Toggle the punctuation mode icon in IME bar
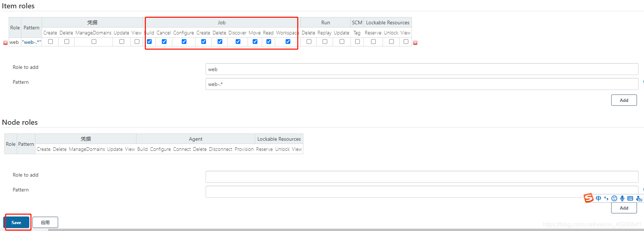Viewport: 644px width, 231px height. coord(606,198)
